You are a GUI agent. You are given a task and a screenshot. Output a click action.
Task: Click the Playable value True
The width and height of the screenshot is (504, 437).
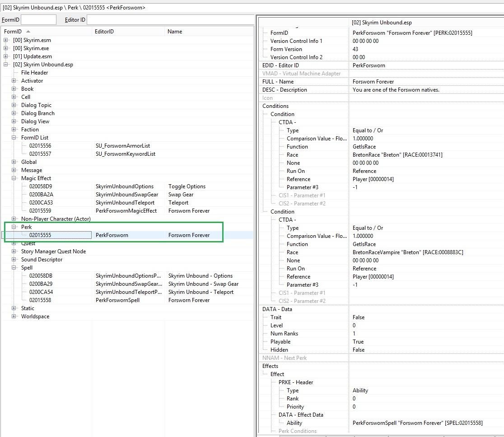(x=358, y=342)
